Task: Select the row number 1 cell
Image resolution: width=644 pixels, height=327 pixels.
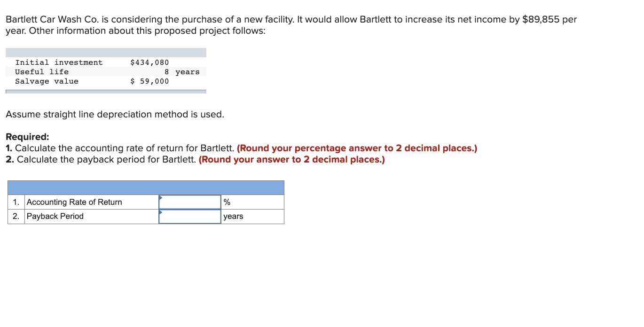Action: pyautogui.click(x=16, y=202)
